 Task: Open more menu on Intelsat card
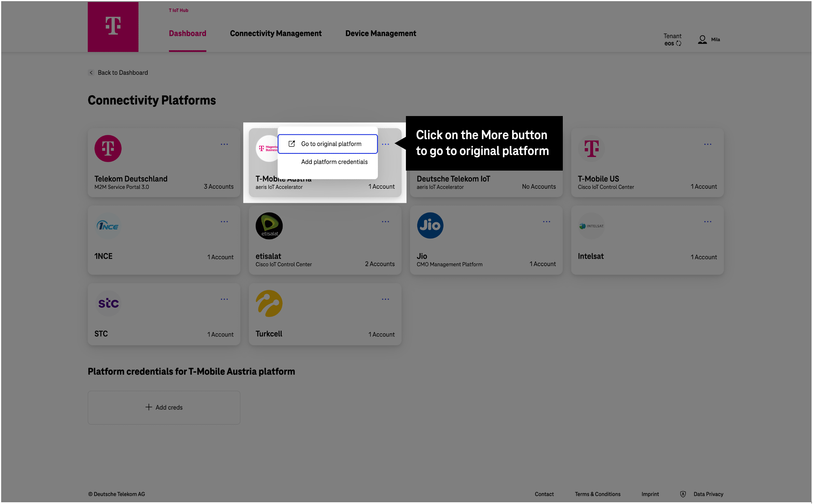(708, 222)
